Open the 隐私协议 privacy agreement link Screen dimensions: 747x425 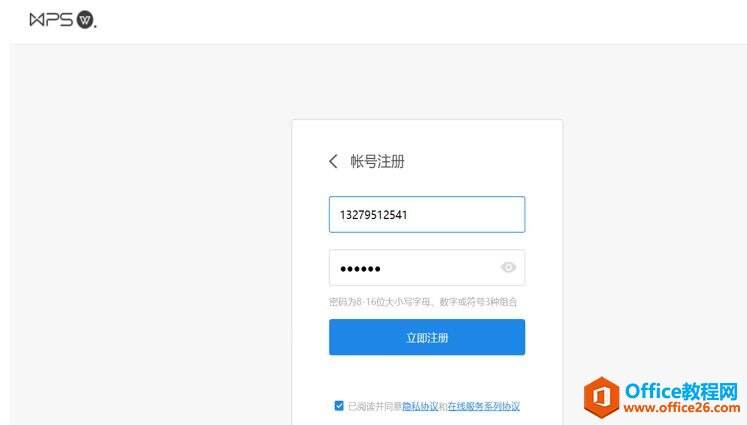420,406
